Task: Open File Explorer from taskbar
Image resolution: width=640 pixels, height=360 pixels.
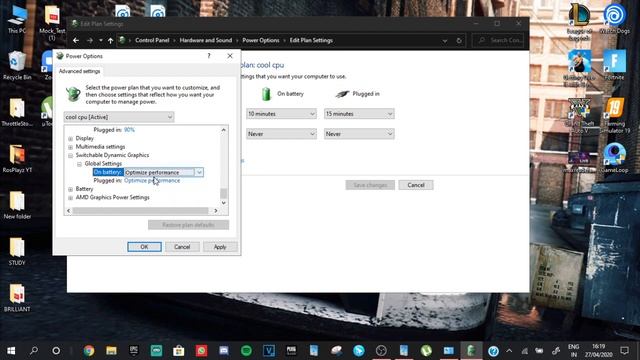Action: [x=111, y=351]
